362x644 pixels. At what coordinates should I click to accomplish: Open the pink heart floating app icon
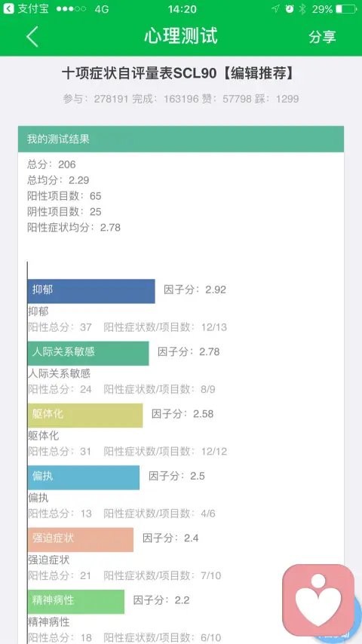click(x=318, y=600)
